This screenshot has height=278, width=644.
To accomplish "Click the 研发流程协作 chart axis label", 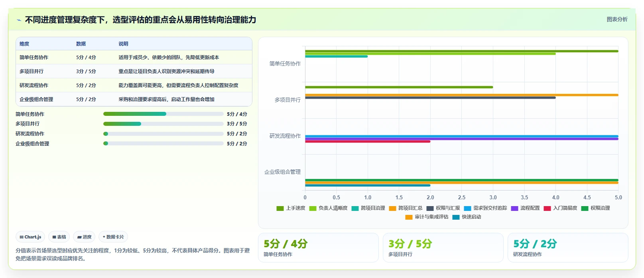I will pyautogui.click(x=285, y=136).
